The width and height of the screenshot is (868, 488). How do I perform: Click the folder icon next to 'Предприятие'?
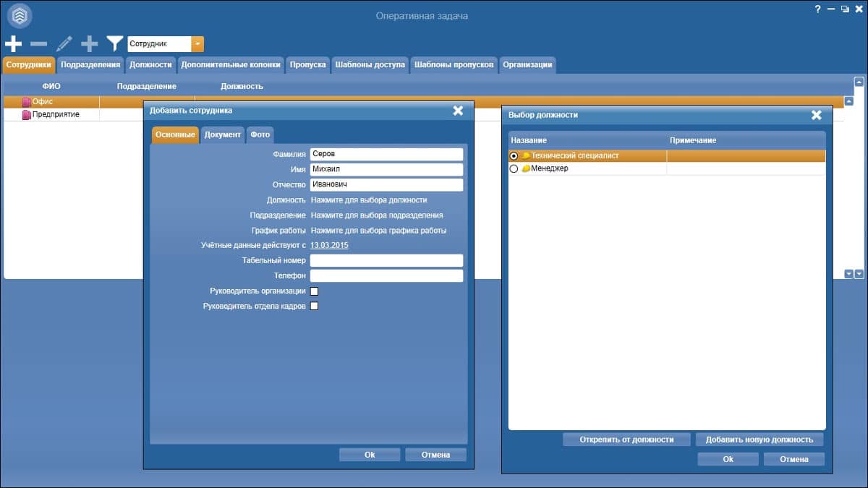[27, 115]
